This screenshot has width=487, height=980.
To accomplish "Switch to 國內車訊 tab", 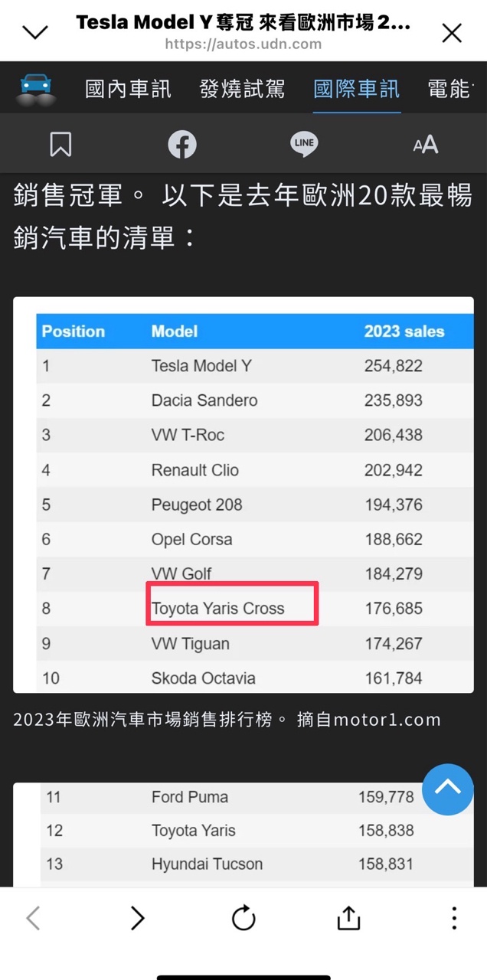I will pyautogui.click(x=128, y=90).
